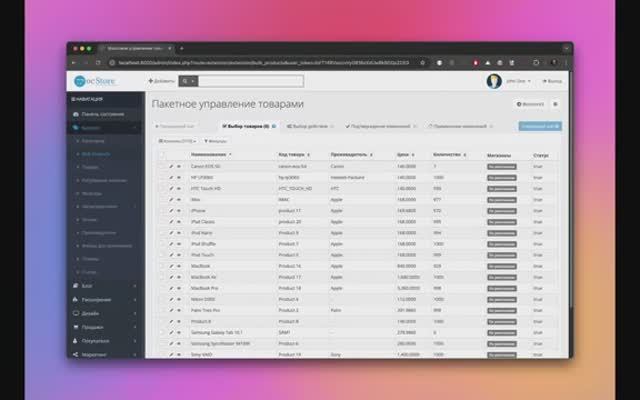Image resolution: width=640 pixels, height=400 pixels.
Task: Click store badge in Canon EOS 5D row
Action: pos(502,167)
